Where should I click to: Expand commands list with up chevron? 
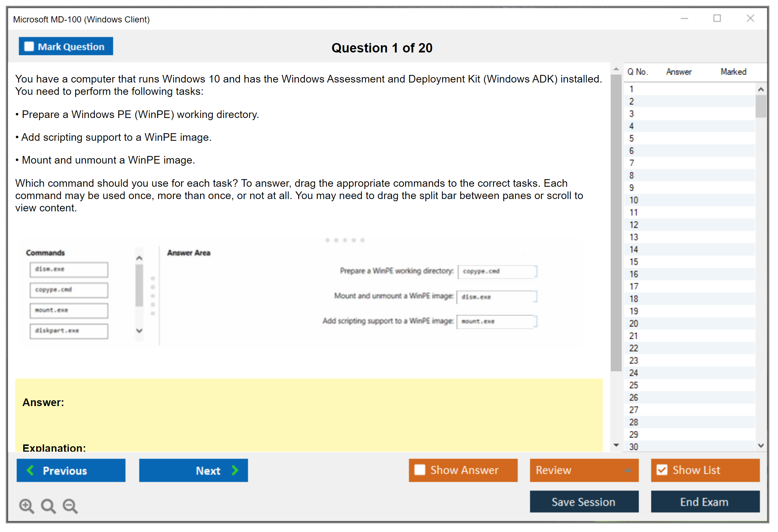coord(139,258)
